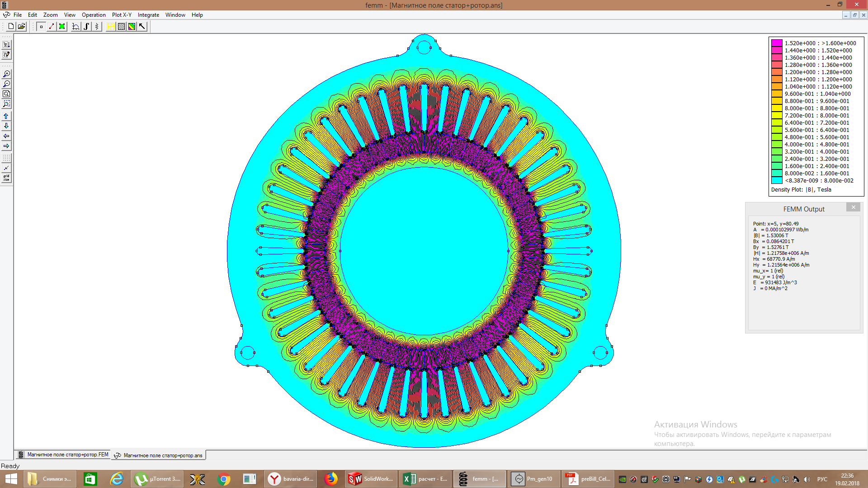
Task: Open the Integrate menu
Action: (x=148, y=15)
